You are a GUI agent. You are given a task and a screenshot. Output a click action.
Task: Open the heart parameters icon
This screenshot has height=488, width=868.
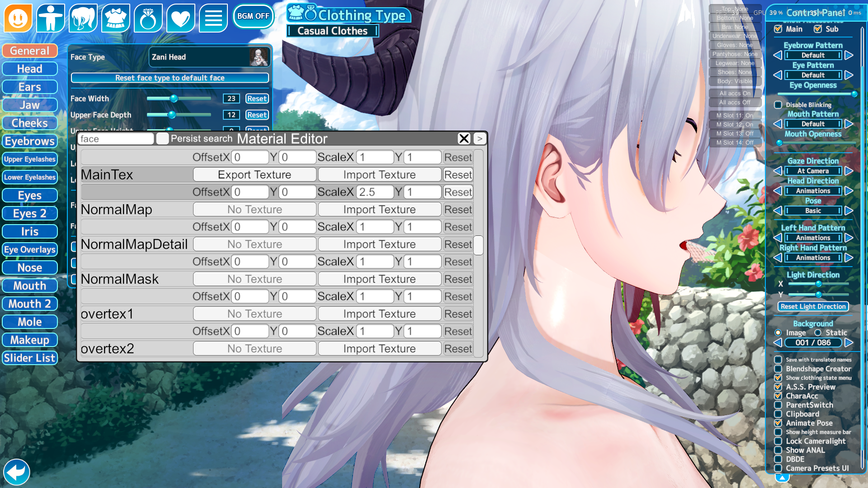point(181,18)
